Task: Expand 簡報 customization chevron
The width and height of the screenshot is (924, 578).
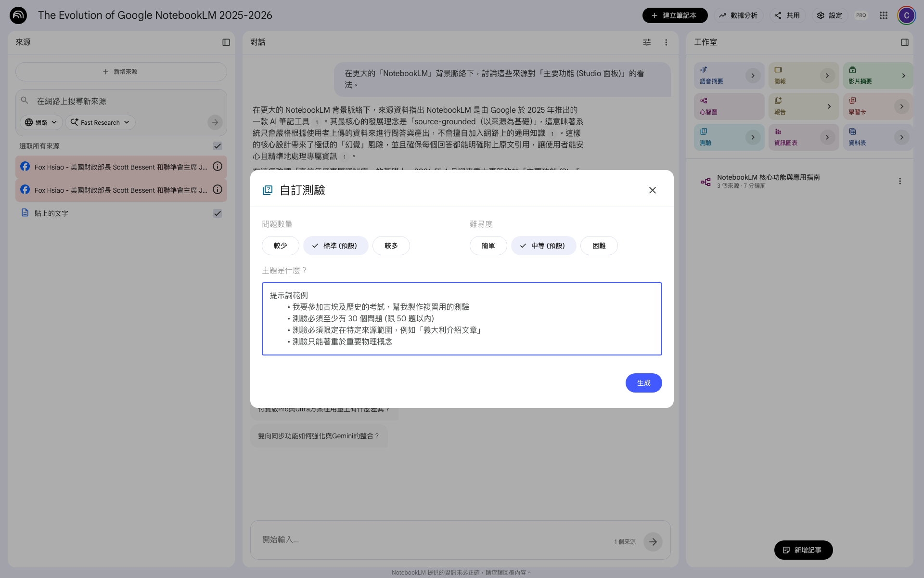Action: (827, 76)
